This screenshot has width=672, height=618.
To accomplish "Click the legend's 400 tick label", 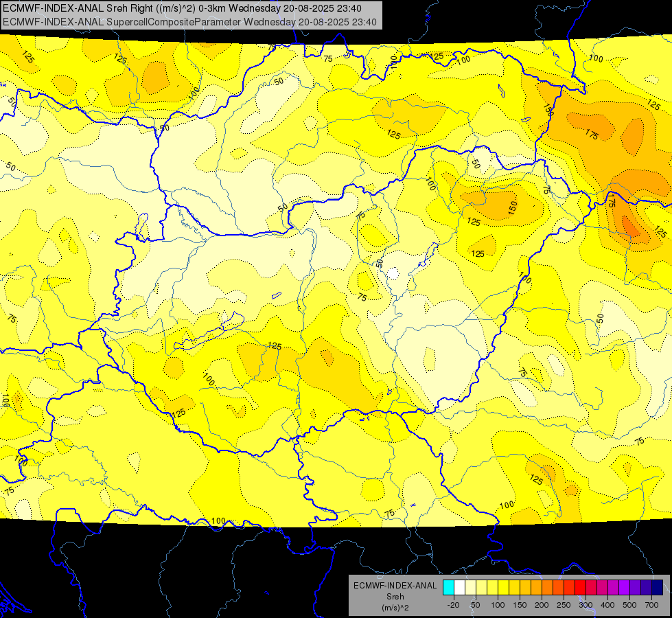I will [x=607, y=605].
